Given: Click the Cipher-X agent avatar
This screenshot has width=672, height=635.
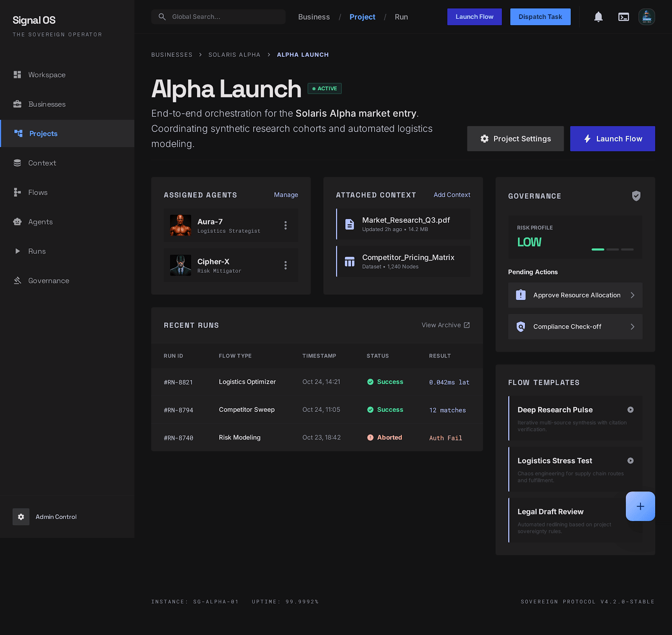Looking at the screenshot, I should point(181,265).
